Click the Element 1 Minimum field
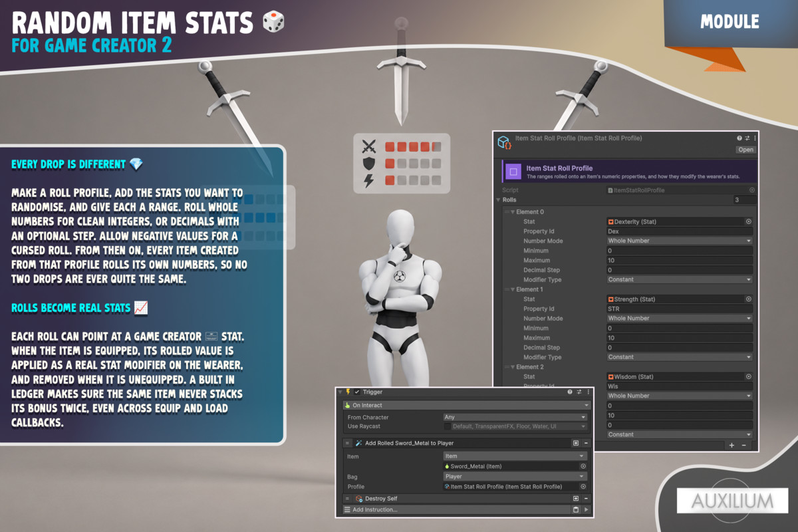 (x=680, y=329)
